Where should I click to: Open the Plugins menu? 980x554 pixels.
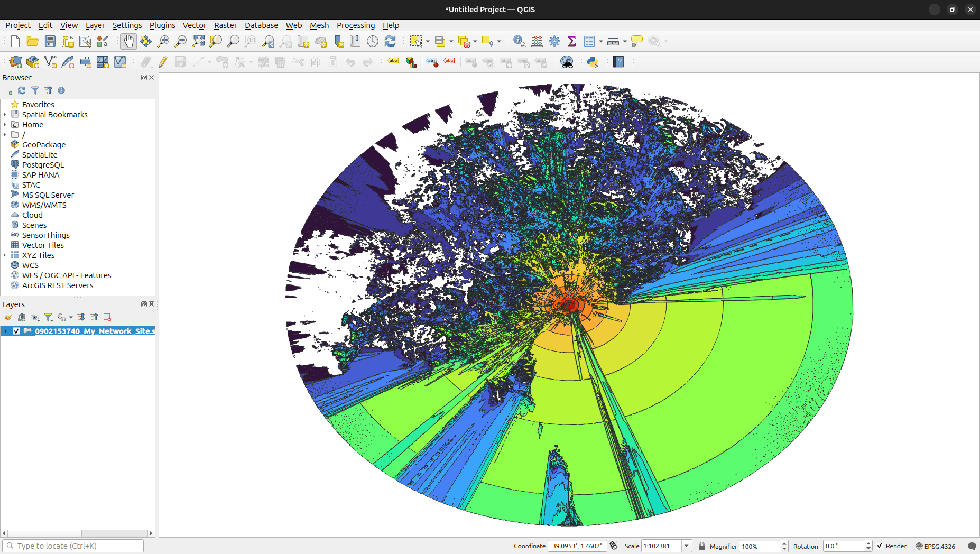coord(162,25)
